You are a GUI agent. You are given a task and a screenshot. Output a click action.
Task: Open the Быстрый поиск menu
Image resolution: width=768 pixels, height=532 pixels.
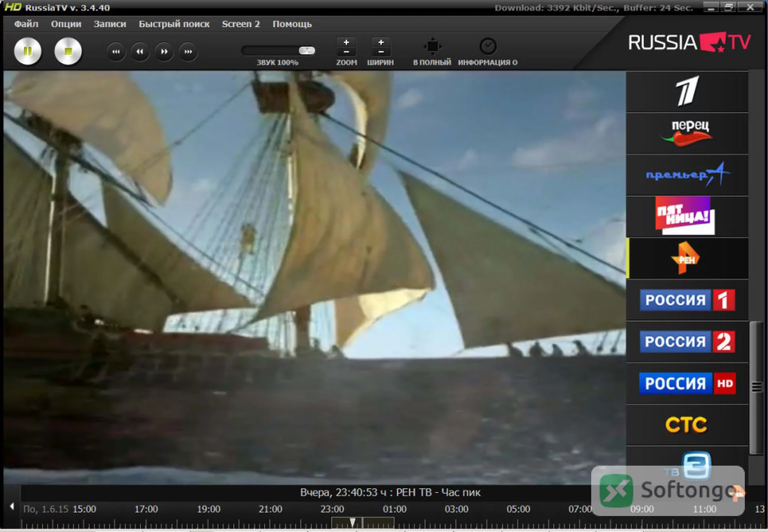(174, 24)
